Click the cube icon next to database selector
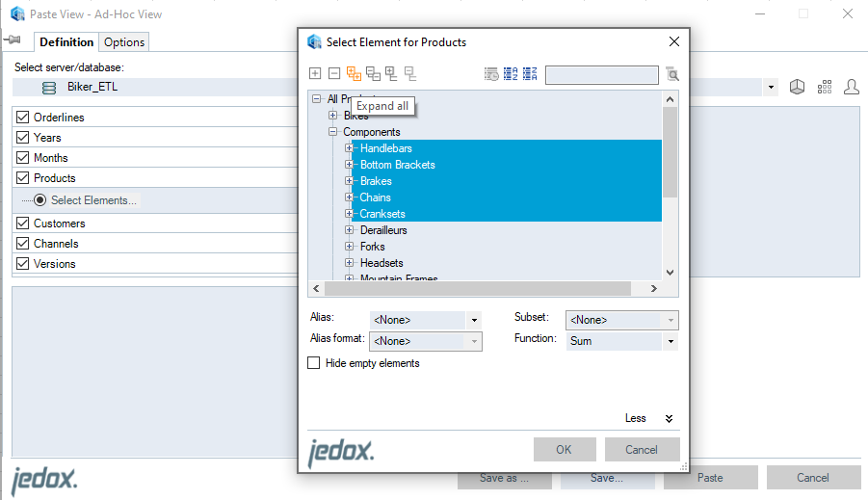Viewport: 868px width, 500px height. pos(798,88)
